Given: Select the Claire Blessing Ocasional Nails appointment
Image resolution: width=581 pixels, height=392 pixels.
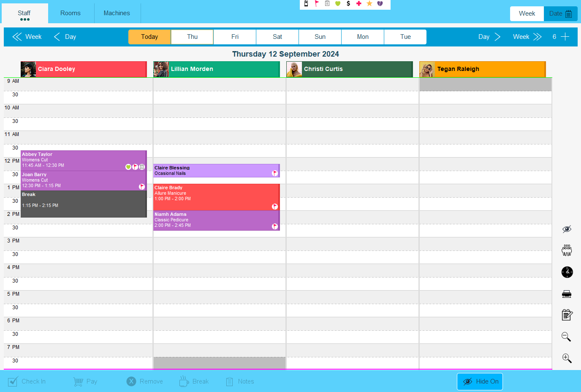Looking at the screenshot, I should click(217, 171).
